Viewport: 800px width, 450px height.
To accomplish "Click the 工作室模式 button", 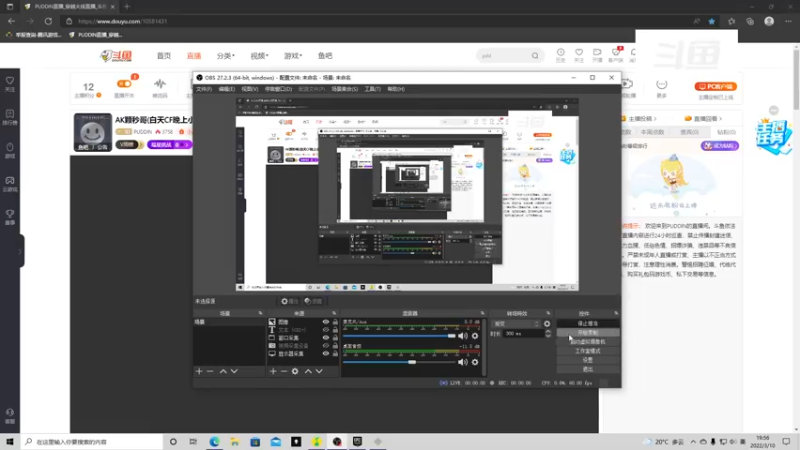I will pyautogui.click(x=588, y=351).
